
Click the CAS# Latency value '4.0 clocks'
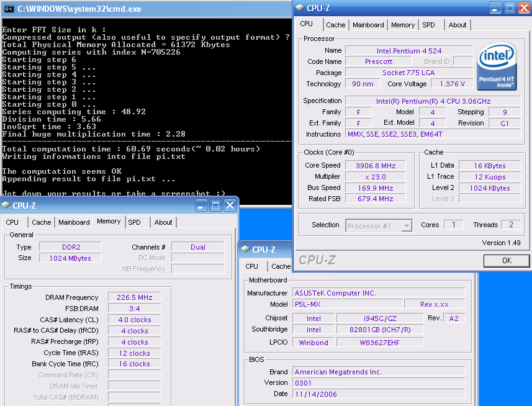click(134, 320)
